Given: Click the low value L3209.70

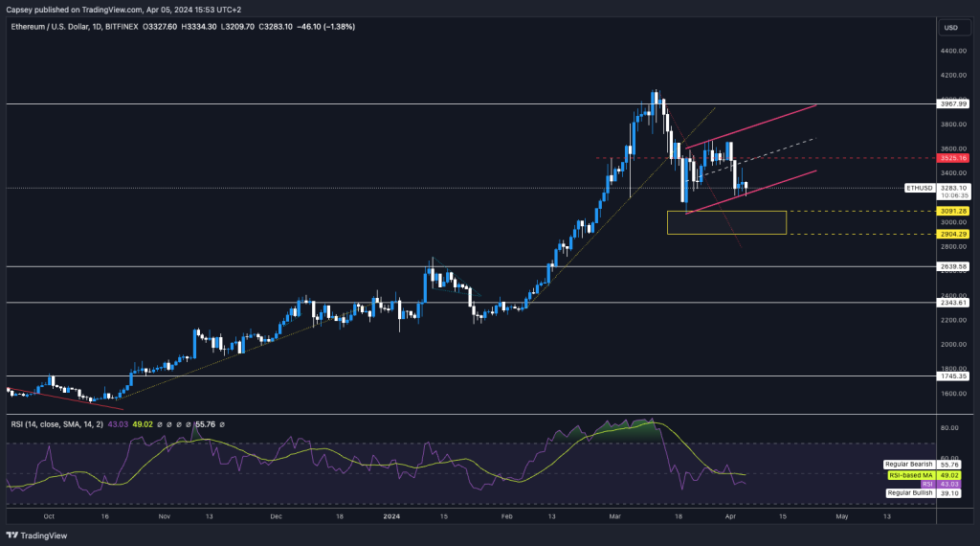Looking at the screenshot, I should [237, 27].
